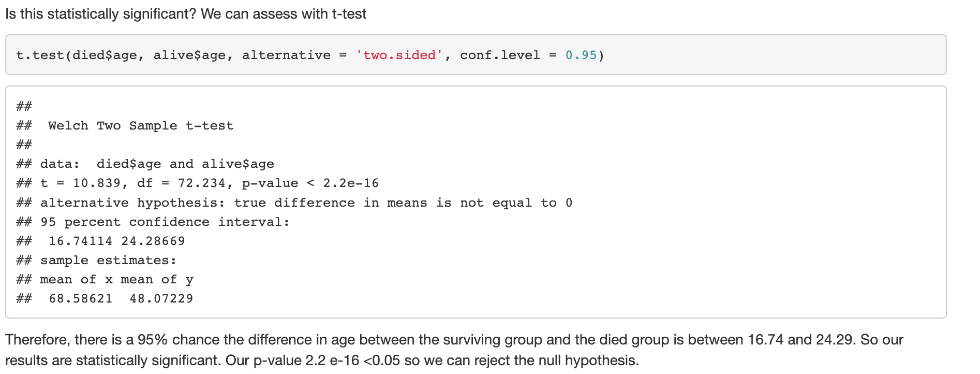Click the paragraph starting with 'Therefore, there is'

click(x=454, y=350)
